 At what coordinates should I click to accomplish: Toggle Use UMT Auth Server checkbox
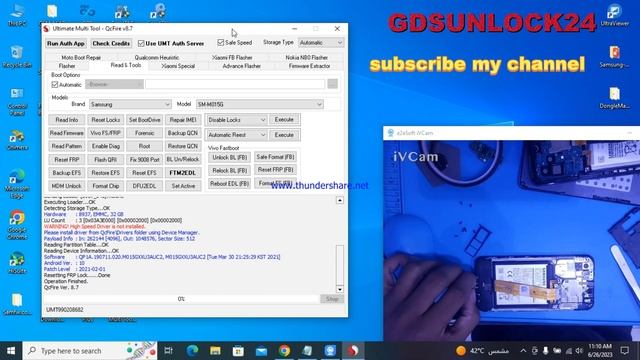click(141, 43)
